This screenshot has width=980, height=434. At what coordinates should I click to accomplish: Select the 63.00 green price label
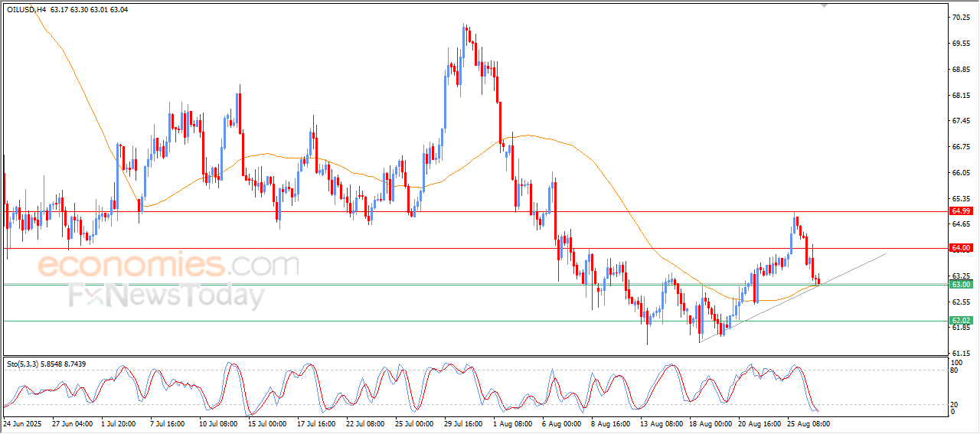tap(961, 284)
